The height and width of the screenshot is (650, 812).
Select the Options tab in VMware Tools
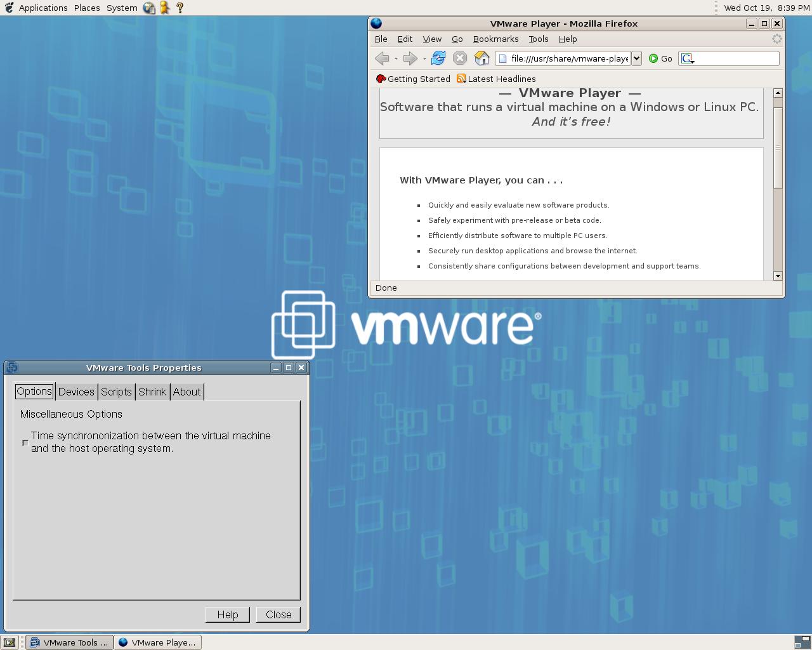click(34, 392)
